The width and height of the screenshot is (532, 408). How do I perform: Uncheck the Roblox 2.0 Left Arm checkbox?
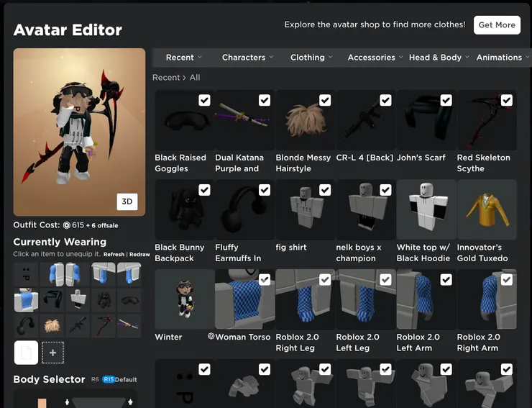446,280
